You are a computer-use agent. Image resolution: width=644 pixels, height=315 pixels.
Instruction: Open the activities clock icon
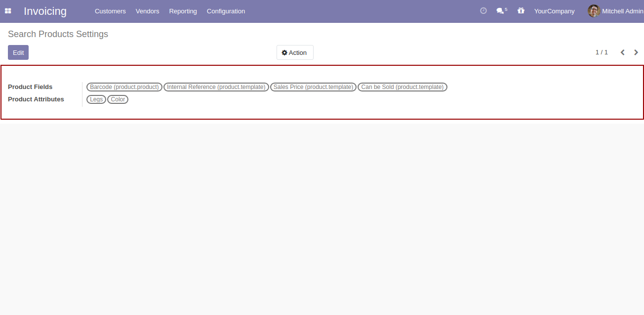point(483,11)
